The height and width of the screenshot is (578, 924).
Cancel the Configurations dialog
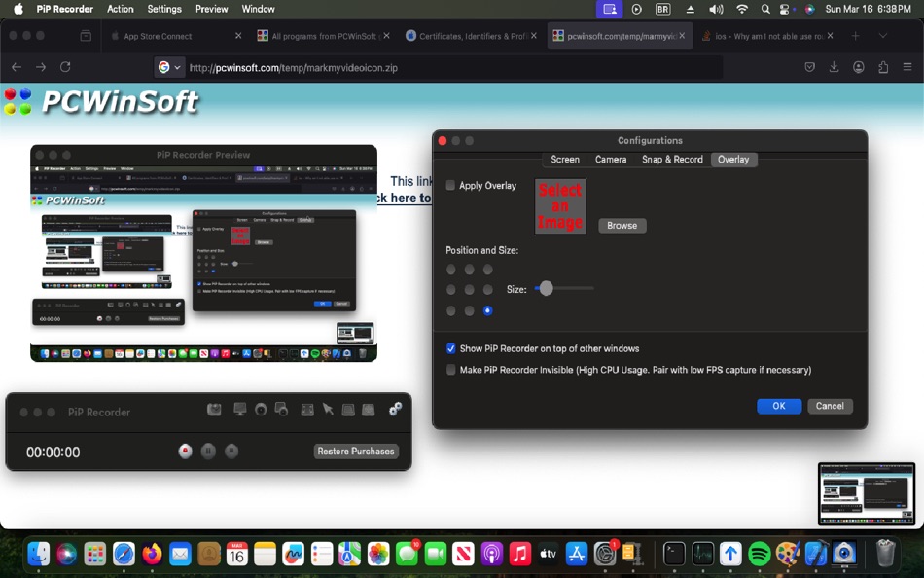pyautogui.click(x=830, y=406)
